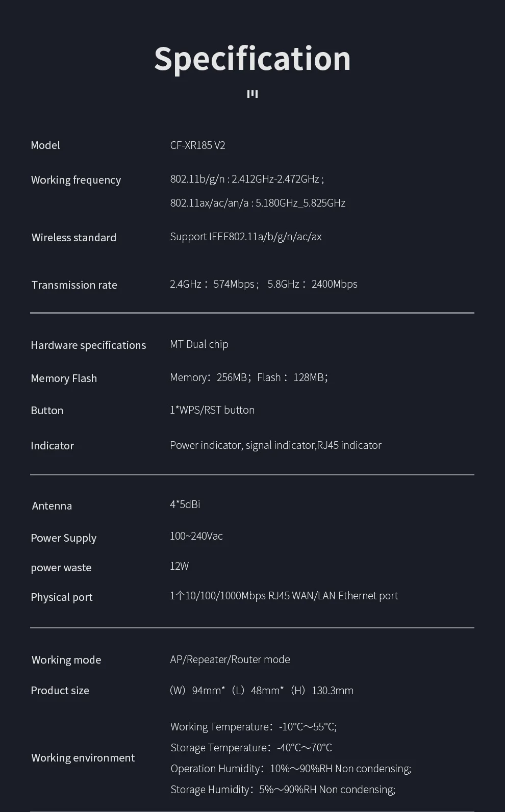Click the 100~240Vac power supply value
Viewport: 505px width, 812px height.
coord(196,536)
